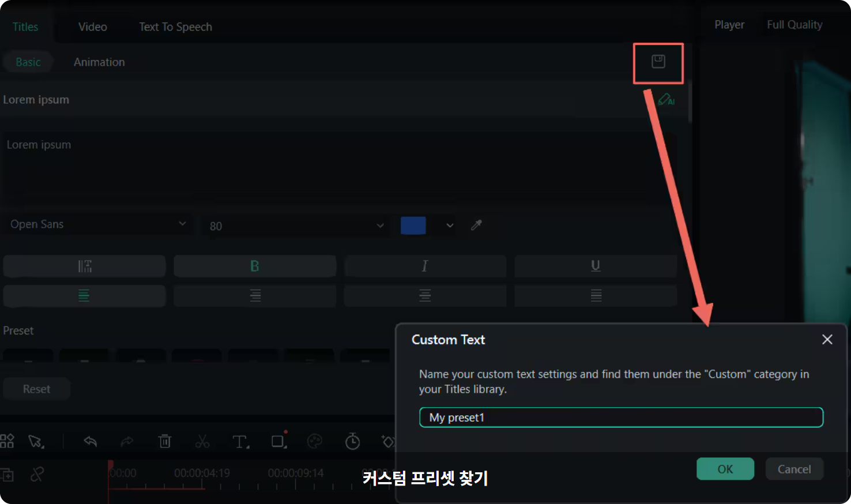Pick color with the eyedropper tool
This screenshot has height=504, width=851.
point(476,225)
